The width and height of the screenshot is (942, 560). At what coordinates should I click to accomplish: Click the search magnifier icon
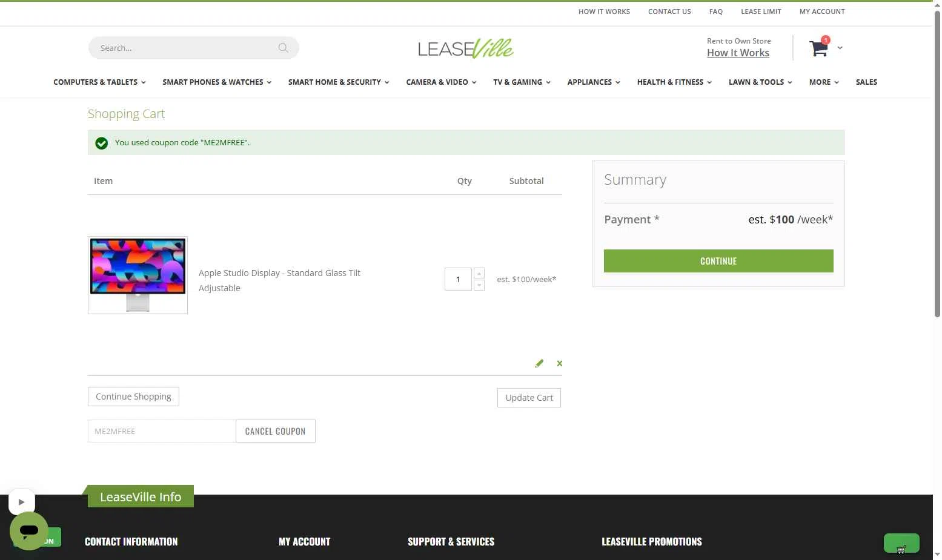click(x=283, y=48)
